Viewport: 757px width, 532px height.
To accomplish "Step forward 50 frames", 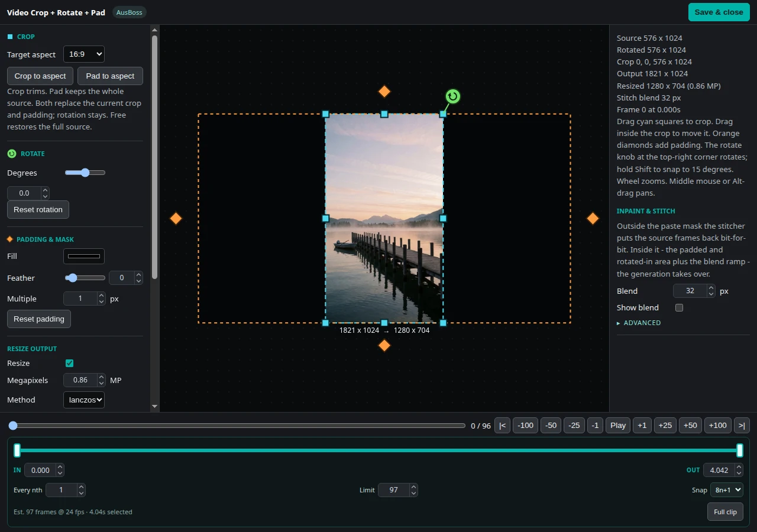I will click(x=690, y=426).
